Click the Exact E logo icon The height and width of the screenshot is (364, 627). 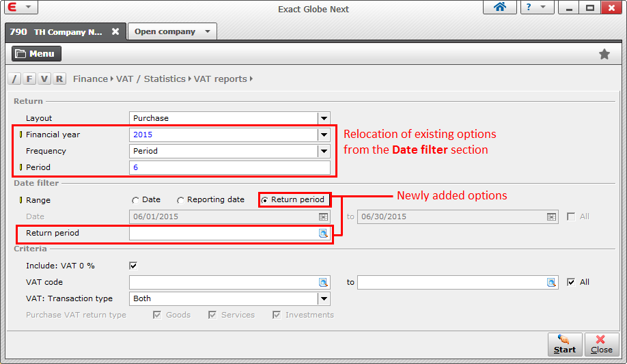(x=13, y=7)
